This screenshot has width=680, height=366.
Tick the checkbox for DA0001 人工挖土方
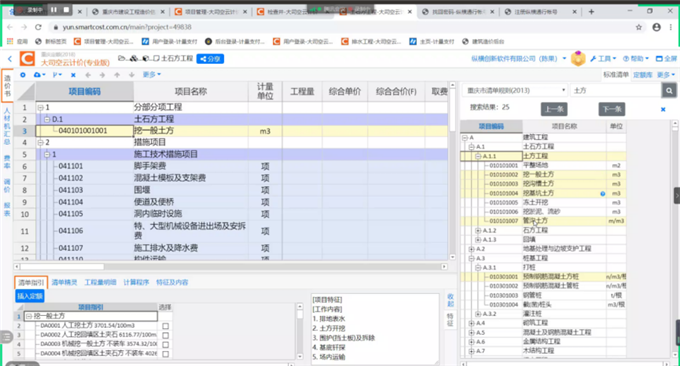(165, 326)
